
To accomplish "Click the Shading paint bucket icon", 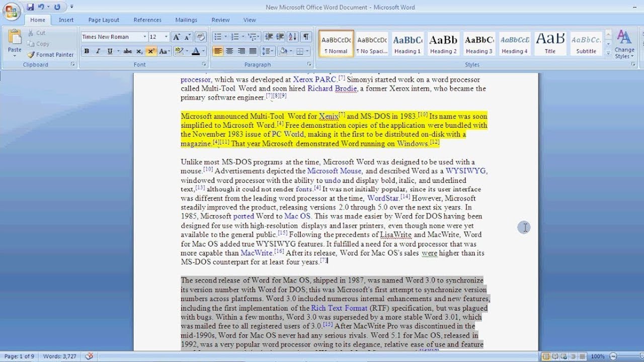I will coord(283,51).
